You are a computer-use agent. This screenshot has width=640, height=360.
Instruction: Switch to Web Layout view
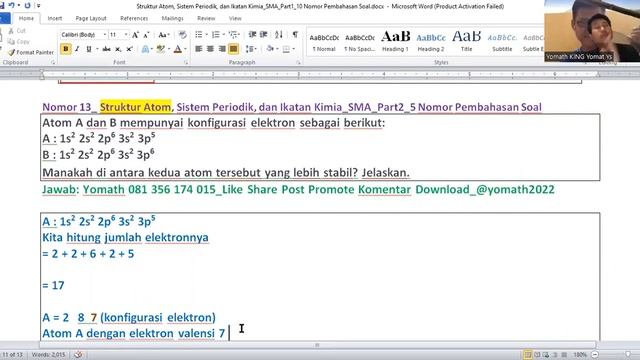pos(546,355)
